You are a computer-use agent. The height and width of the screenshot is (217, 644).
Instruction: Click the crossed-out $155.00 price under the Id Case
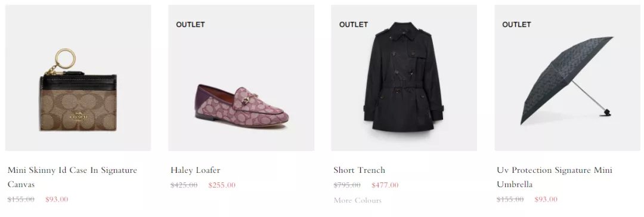(x=21, y=199)
